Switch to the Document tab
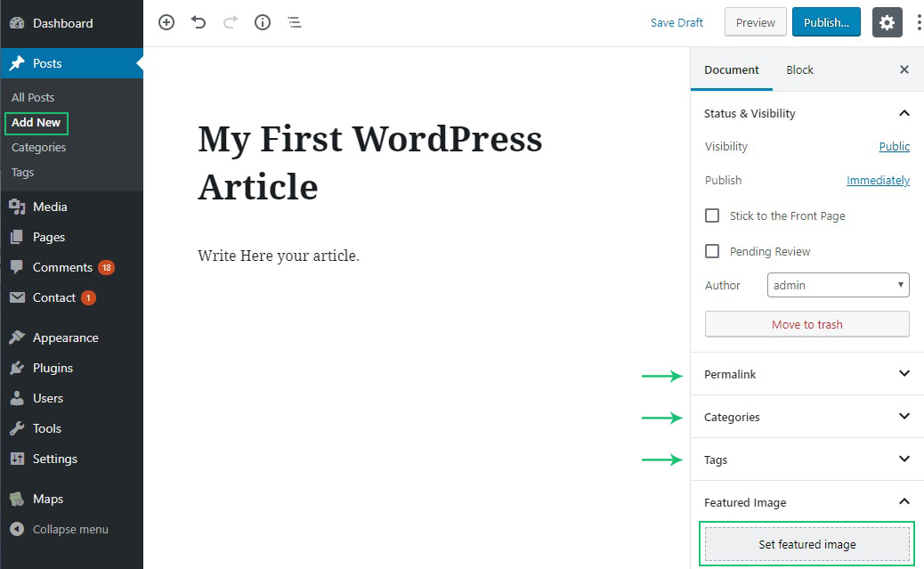Screen dimensions: 924x569 (x=732, y=69)
